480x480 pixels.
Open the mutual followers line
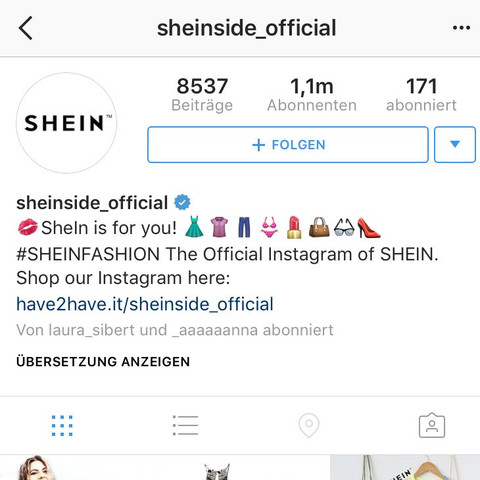pyautogui.click(x=175, y=330)
